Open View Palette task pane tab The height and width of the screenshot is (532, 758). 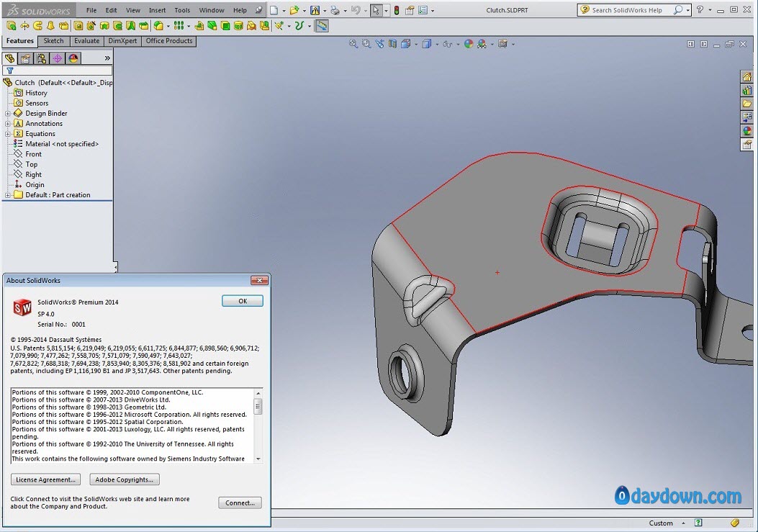pyautogui.click(x=747, y=117)
